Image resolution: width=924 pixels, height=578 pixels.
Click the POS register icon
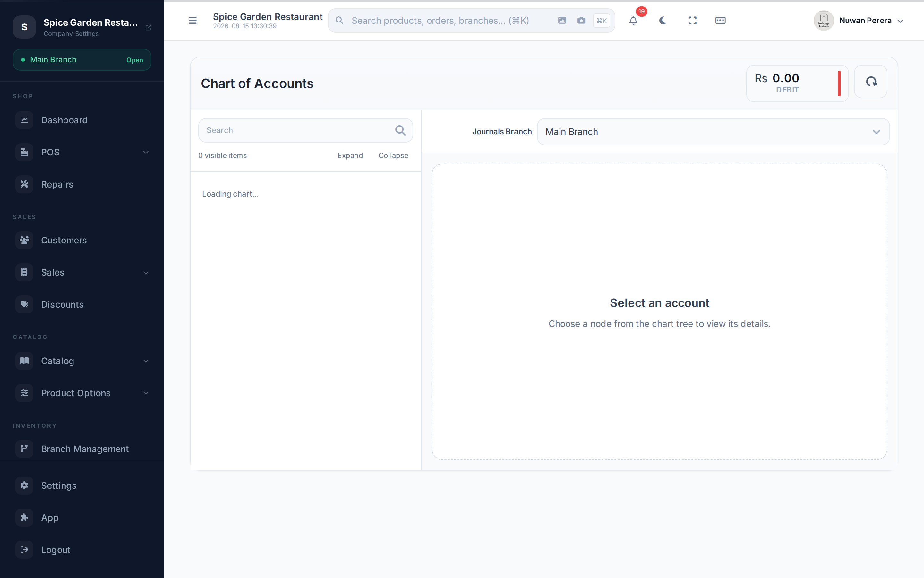(x=24, y=152)
